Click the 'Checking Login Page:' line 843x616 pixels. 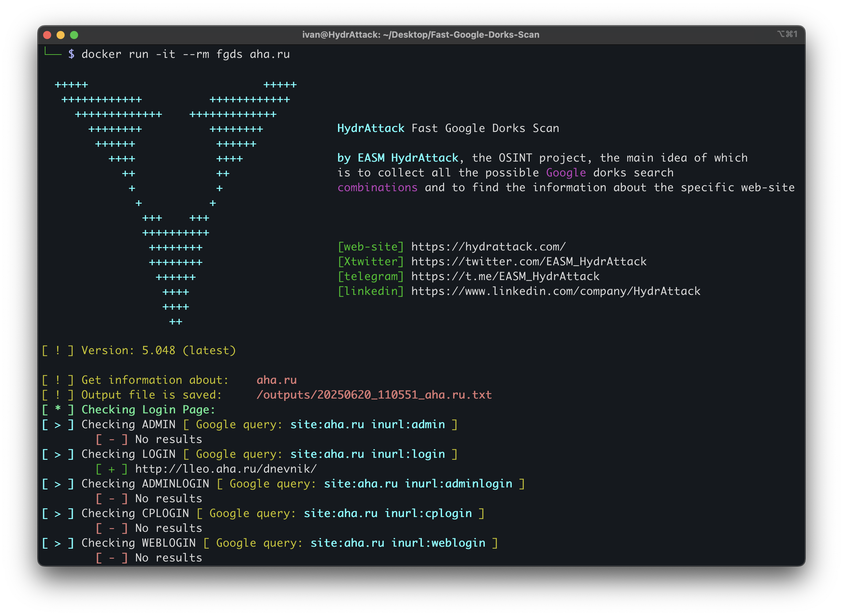[x=148, y=410]
